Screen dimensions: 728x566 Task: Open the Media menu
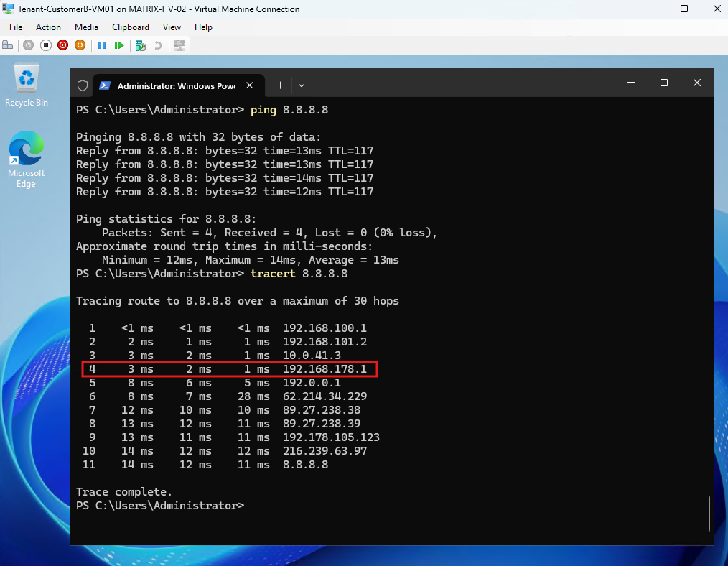tap(86, 27)
